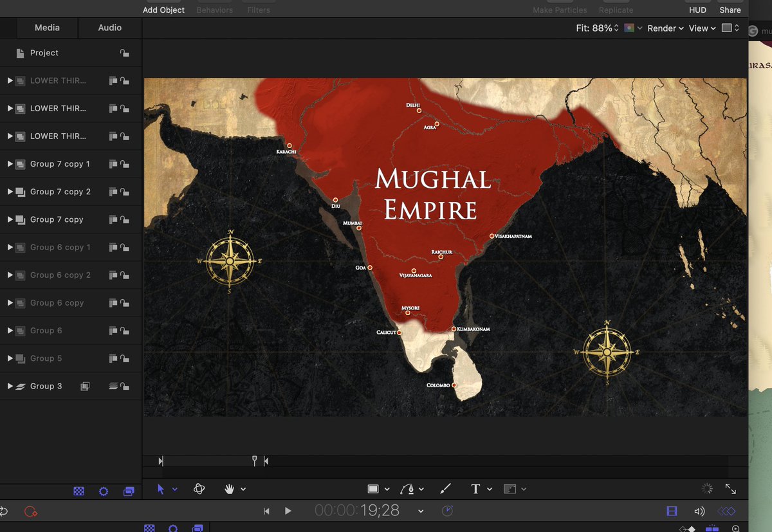Viewport: 772px width, 532px height.
Task: Enter full-screen player mode with diagonal arrows
Action: 731,489
